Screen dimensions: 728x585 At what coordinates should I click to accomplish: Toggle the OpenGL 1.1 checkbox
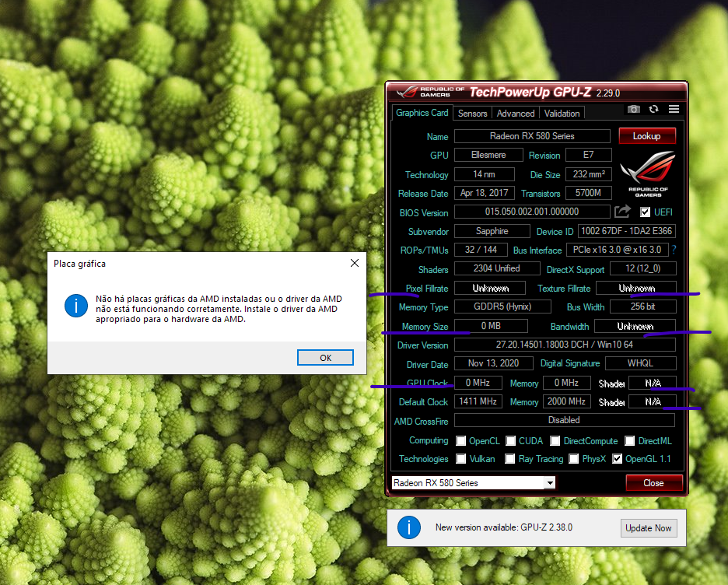[617, 459]
